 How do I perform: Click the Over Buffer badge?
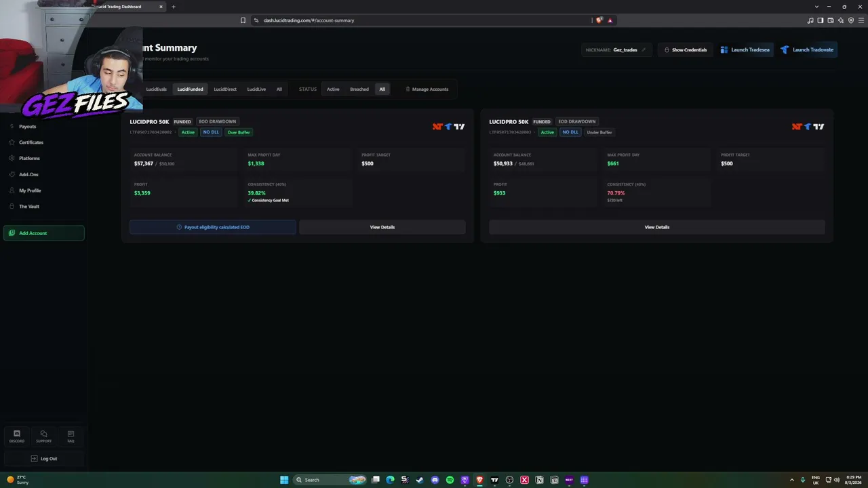pyautogui.click(x=239, y=132)
